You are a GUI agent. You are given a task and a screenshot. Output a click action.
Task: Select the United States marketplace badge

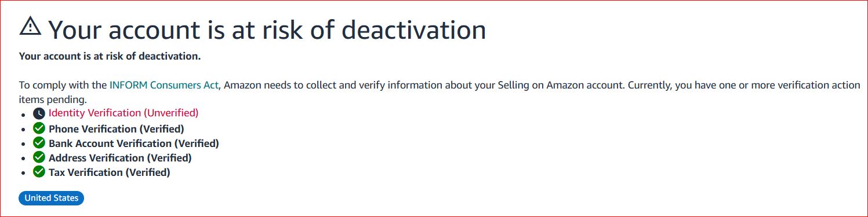[52, 198]
